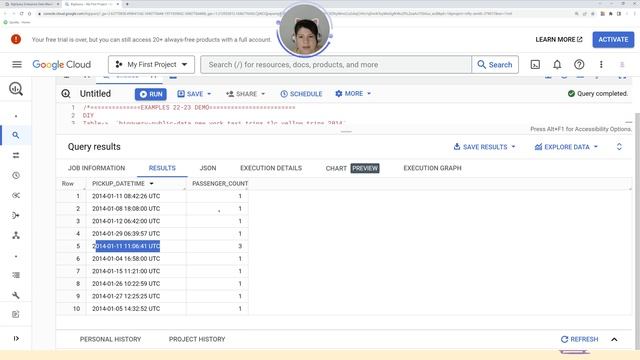640x360 pixels.
Task: Open the SAVE dropdown
Action: pyautogui.click(x=194, y=94)
